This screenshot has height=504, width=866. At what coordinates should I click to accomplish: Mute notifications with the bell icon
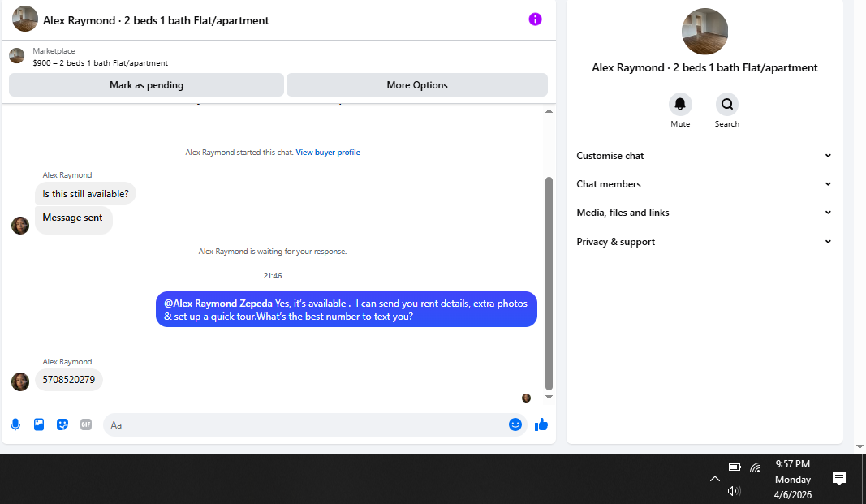tap(680, 104)
